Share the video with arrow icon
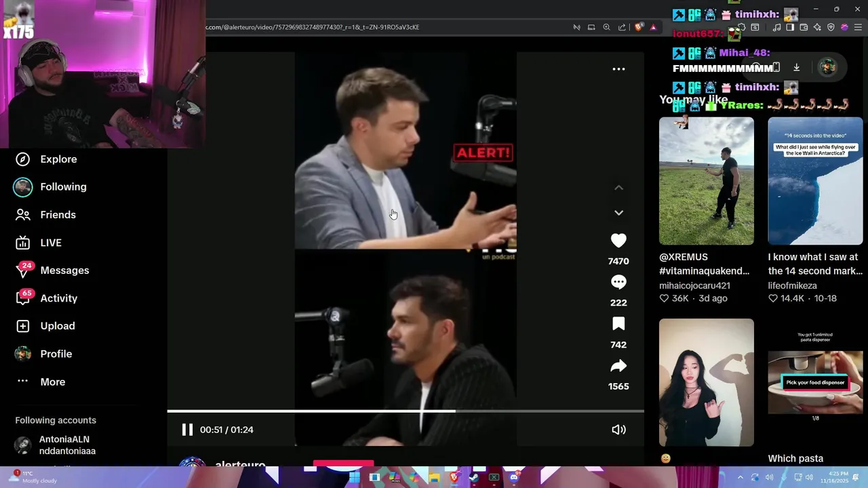Viewport: 868px width, 488px height. point(618,366)
